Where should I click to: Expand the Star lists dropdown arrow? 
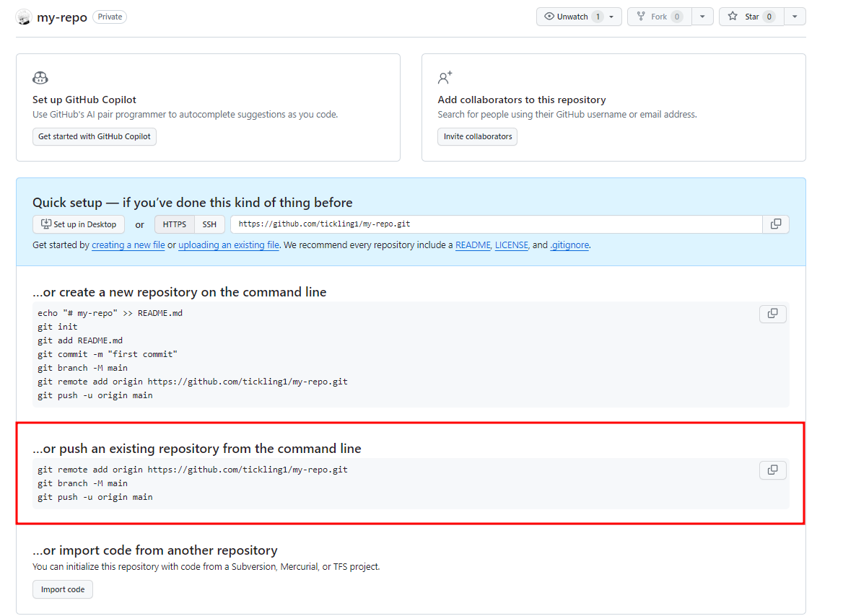(x=795, y=17)
